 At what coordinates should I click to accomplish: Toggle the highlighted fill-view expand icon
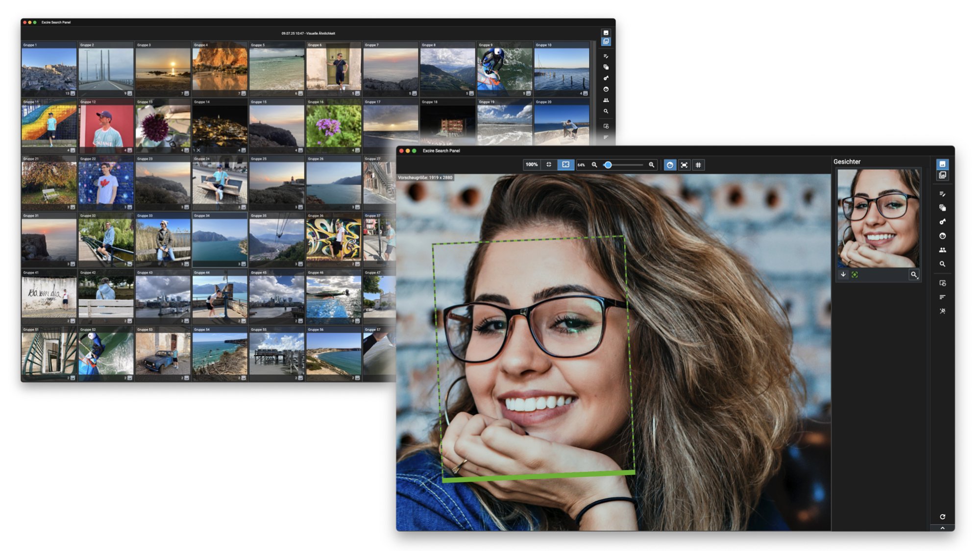(x=565, y=165)
